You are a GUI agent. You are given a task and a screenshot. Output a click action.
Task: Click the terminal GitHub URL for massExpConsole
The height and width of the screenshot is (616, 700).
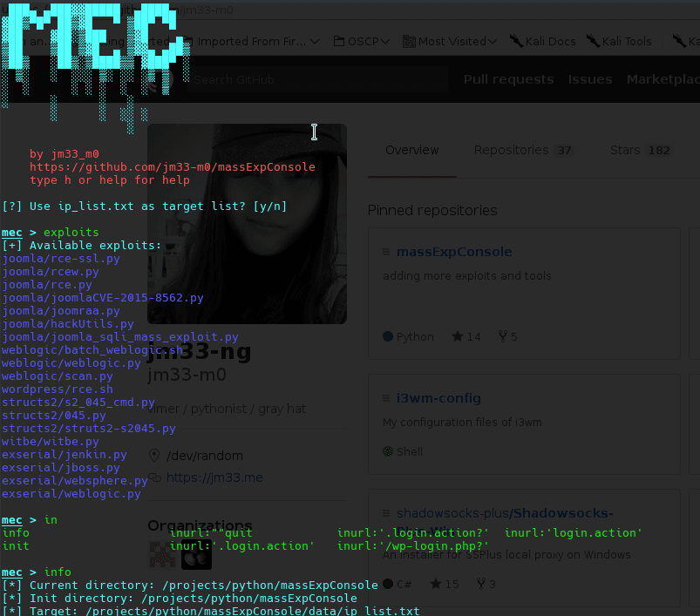coord(173,166)
